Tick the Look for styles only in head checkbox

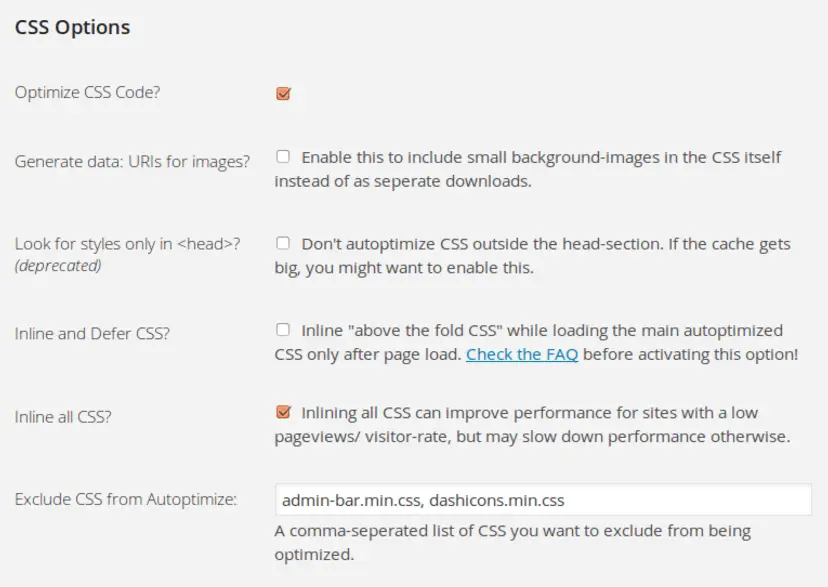pos(283,243)
